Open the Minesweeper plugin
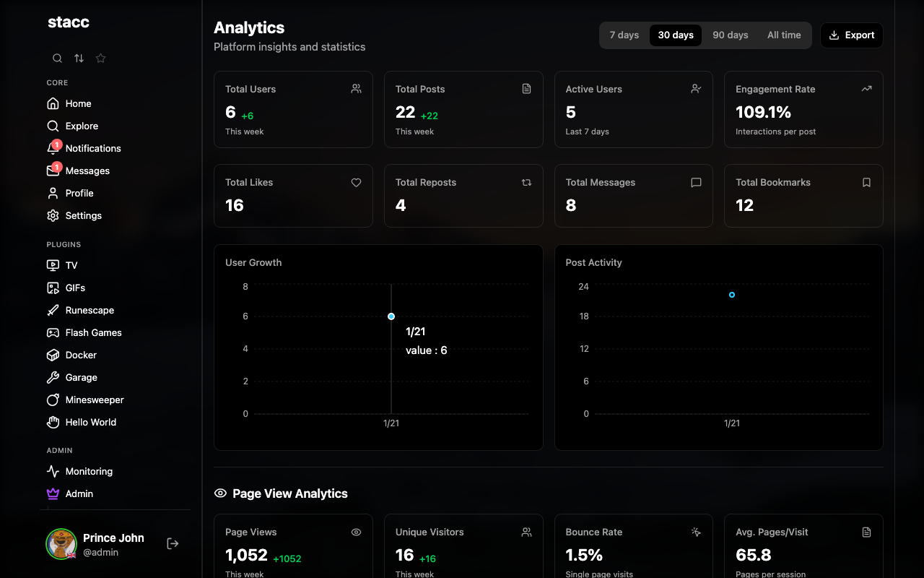The width and height of the screenshot is (924, 578). click(x=93, y=400)
